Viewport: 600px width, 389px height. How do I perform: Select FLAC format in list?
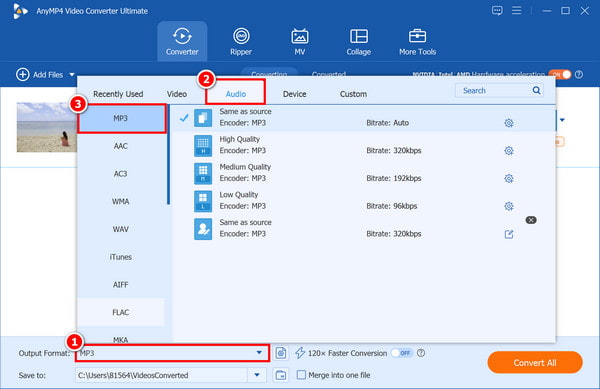click(121, 313)
